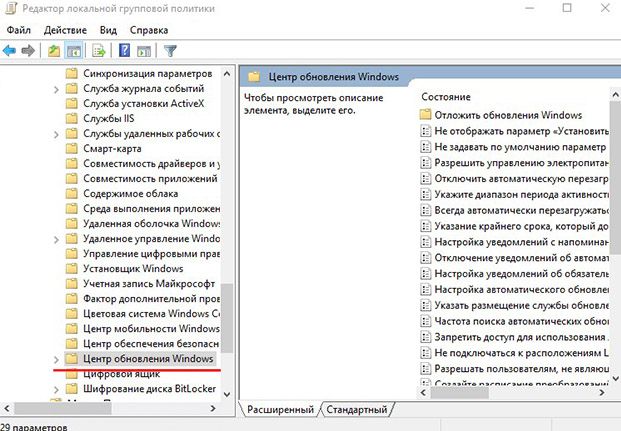Click the Export list toolbar icon

click(x=99, y=51)
